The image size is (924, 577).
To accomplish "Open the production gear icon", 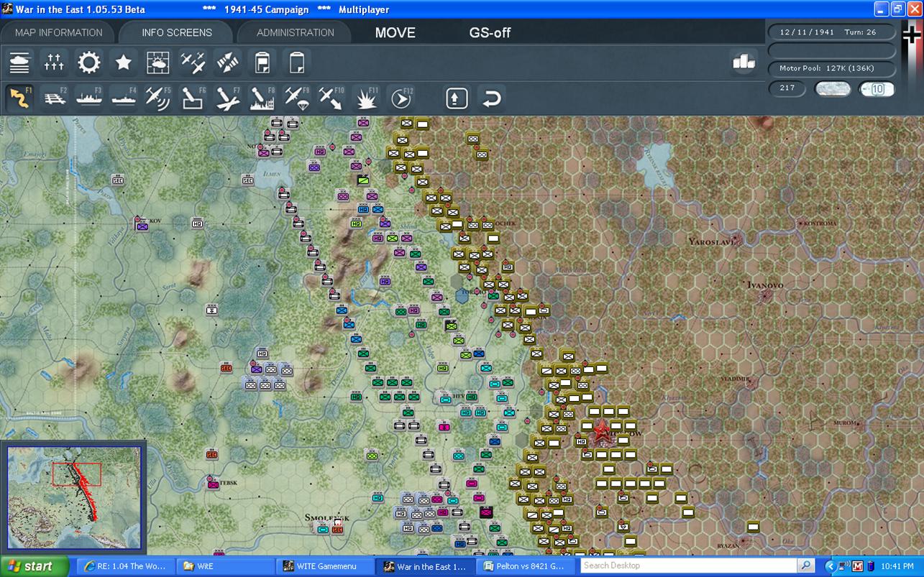I will click(x=88, y=63).
